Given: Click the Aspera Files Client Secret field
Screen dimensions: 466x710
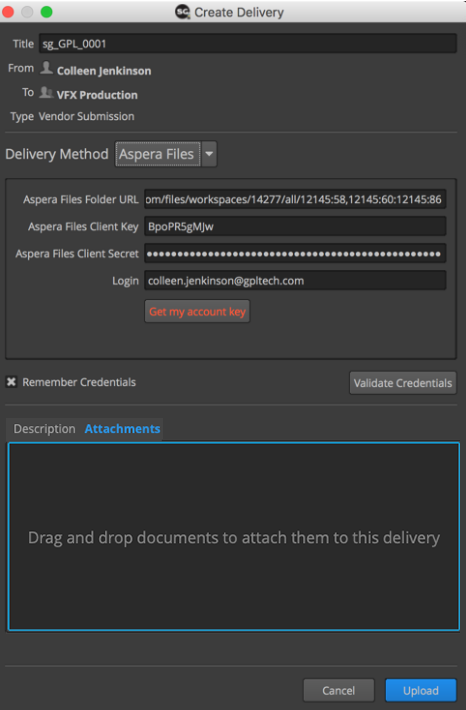Looking at the screenshot, I should tap(295, 254).
